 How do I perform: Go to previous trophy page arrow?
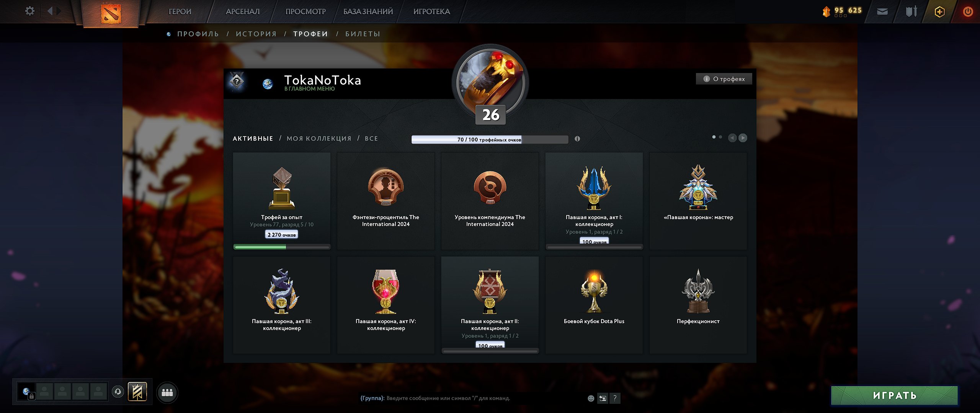point(732,138)
